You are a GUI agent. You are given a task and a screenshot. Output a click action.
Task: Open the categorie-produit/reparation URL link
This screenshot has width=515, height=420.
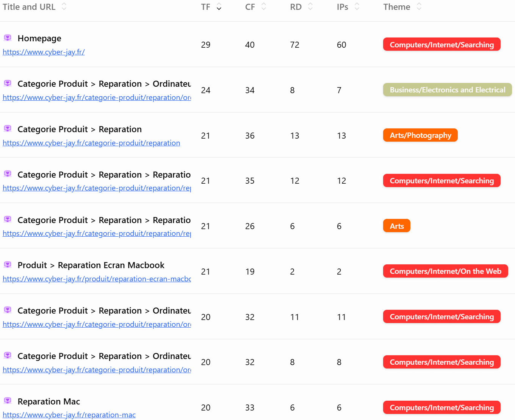91,143
